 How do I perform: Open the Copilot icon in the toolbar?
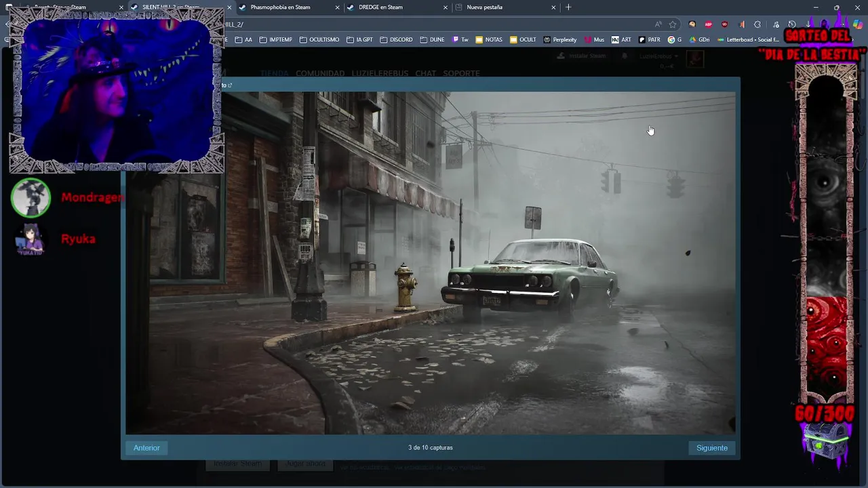click(x=857, y=24)
